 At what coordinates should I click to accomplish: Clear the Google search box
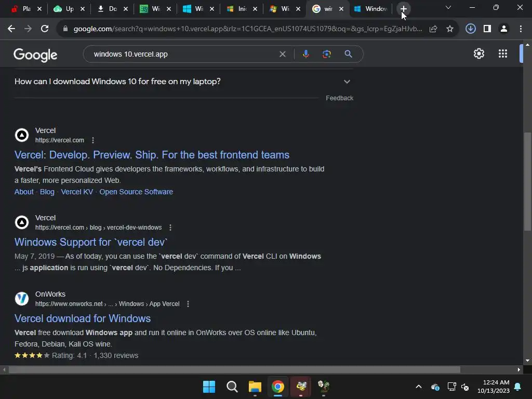click(282, 54)
